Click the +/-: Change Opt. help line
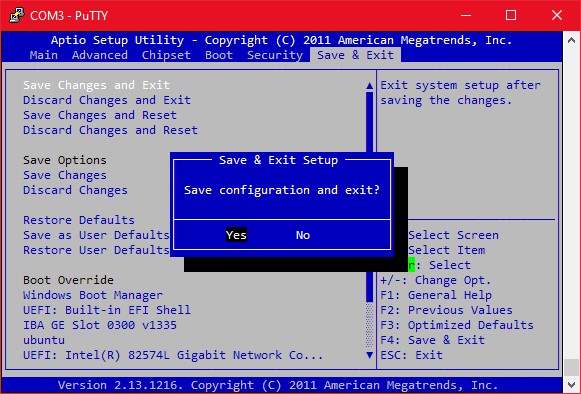Viewport: 581px width, 394px height. pos(436,280)
